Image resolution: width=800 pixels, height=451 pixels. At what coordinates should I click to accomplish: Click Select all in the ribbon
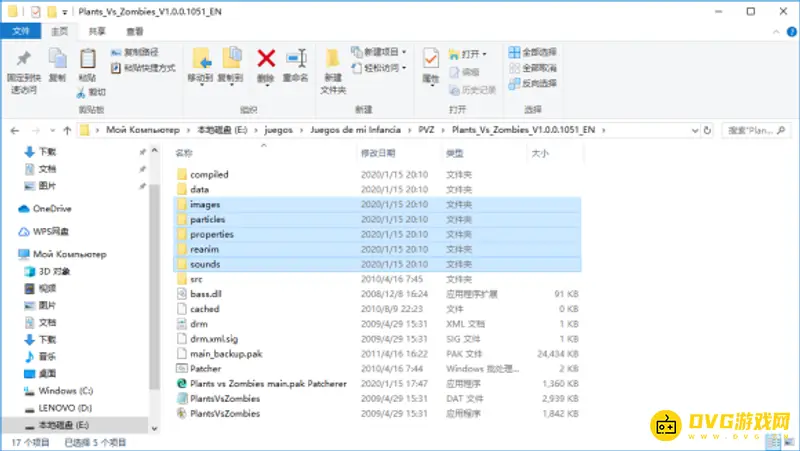(x=532, y=52)
